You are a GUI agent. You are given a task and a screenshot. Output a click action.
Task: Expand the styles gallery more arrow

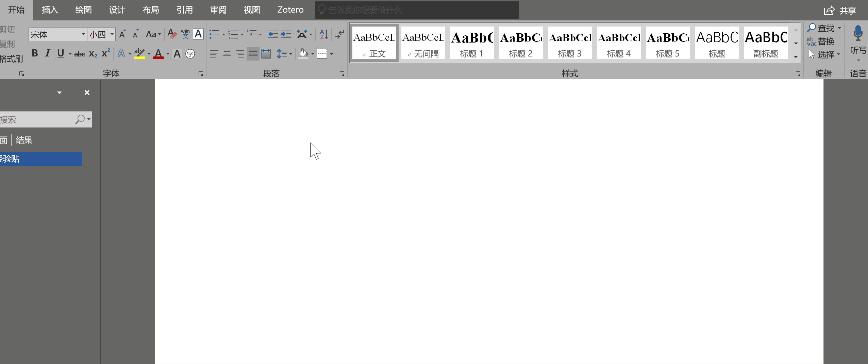(x=796, y=56)
